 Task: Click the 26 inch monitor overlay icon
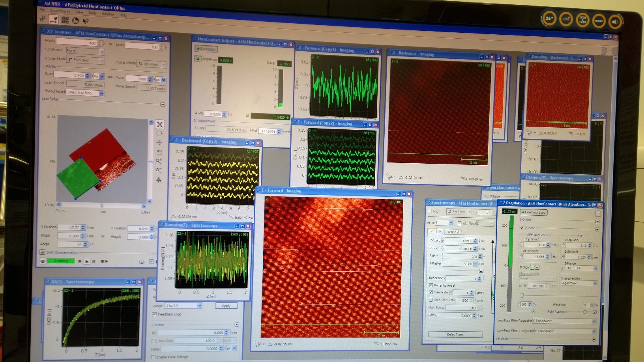coord(549,18)
